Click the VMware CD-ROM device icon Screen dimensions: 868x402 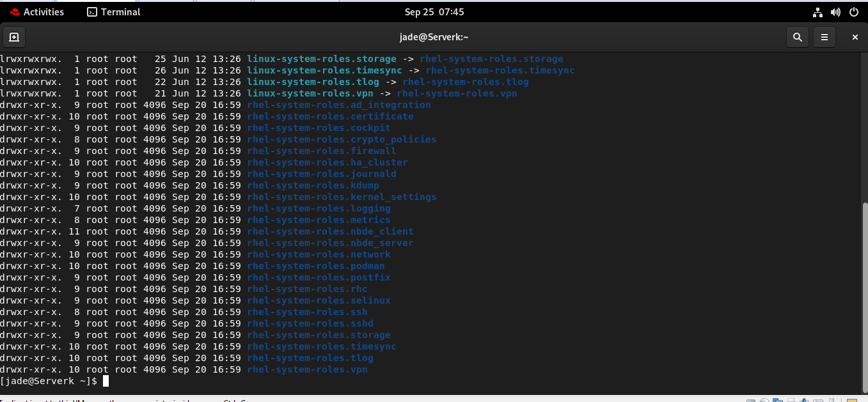[765, 399]
